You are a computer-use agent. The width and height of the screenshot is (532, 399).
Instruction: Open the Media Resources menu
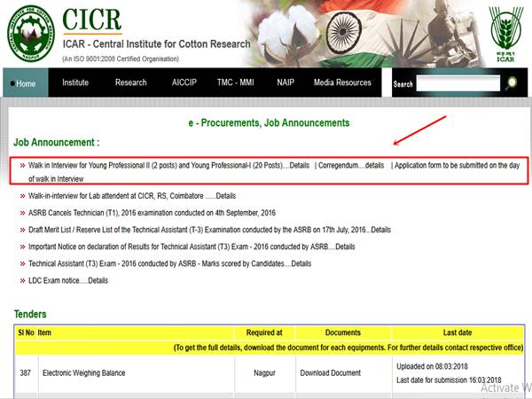tap(342, 82)
